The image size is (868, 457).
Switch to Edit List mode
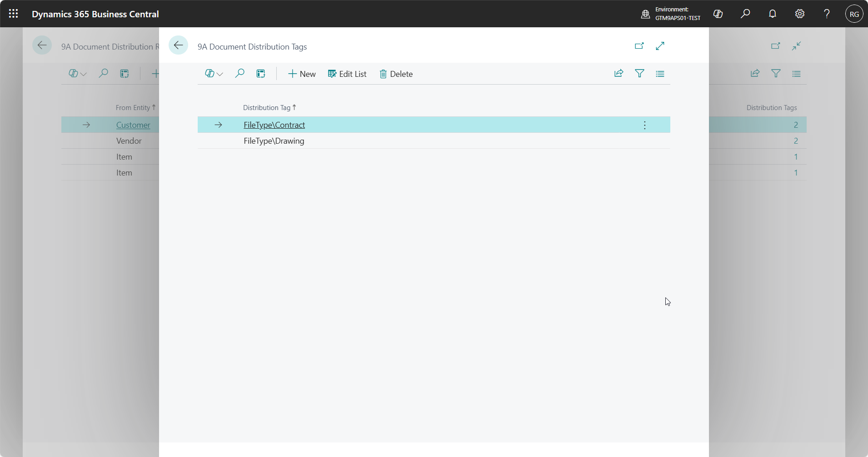click(347, 74)
